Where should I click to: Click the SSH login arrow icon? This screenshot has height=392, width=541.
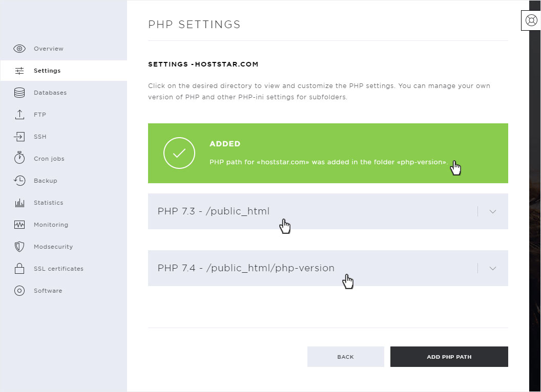point(19,137)
